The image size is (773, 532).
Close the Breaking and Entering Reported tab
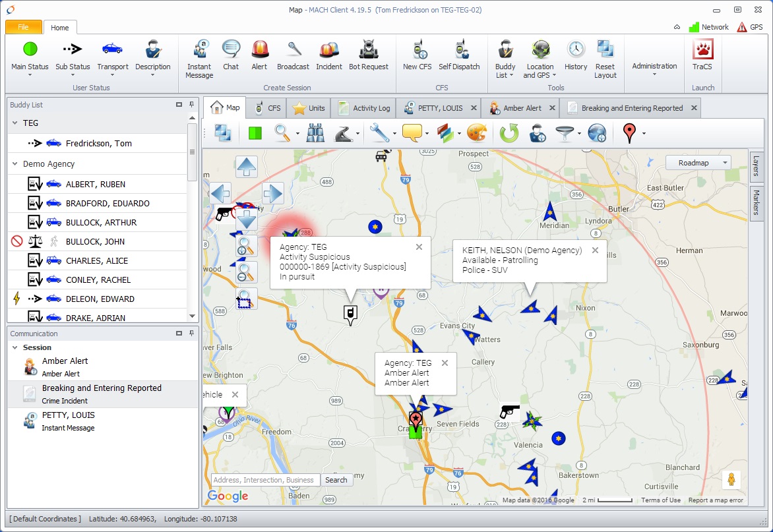pos(694,108)
